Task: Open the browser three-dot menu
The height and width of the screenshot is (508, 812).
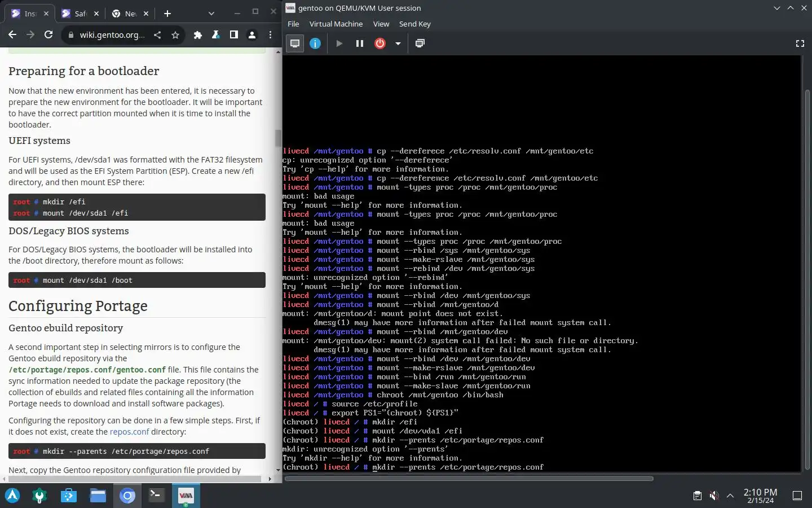Action: 270,35
